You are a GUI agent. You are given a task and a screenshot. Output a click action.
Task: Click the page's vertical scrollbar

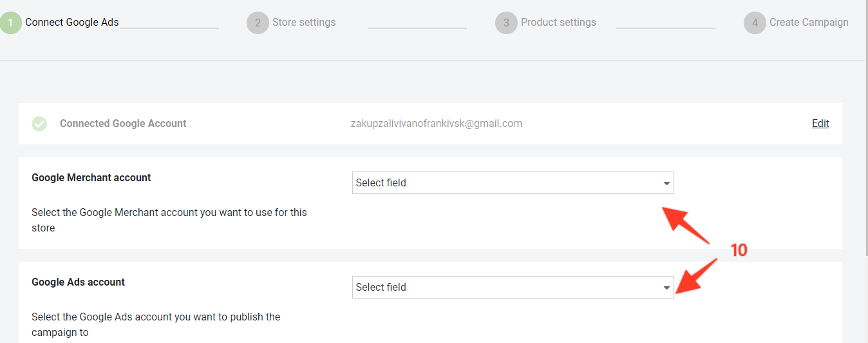point(865,129)
